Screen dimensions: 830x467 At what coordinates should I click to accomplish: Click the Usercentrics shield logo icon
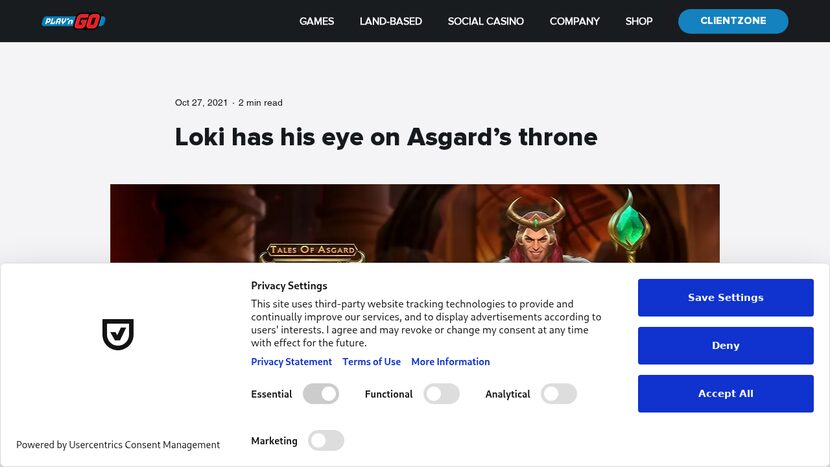point(118,334)
